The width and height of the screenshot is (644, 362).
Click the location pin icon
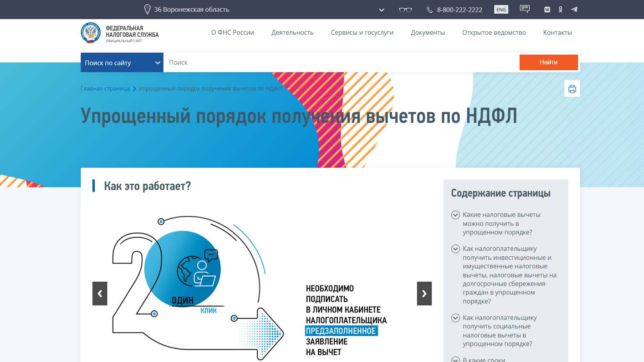[x=147, y=9]
